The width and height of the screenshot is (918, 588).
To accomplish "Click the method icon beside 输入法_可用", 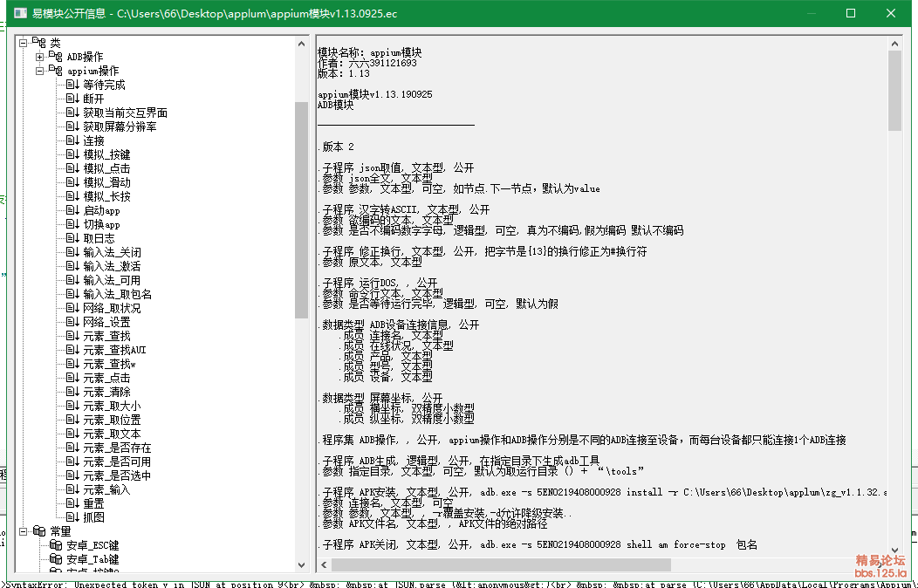I will pyautogui.click(x=72, y=280).
